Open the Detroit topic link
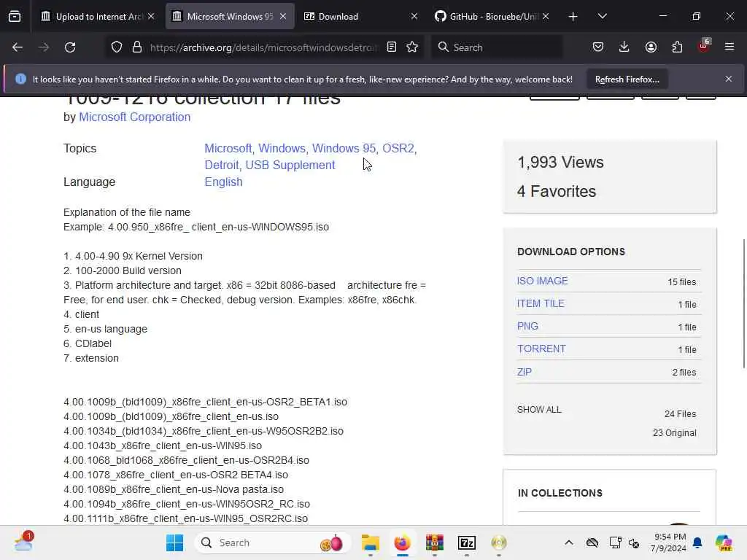 [x=223, y=166]
